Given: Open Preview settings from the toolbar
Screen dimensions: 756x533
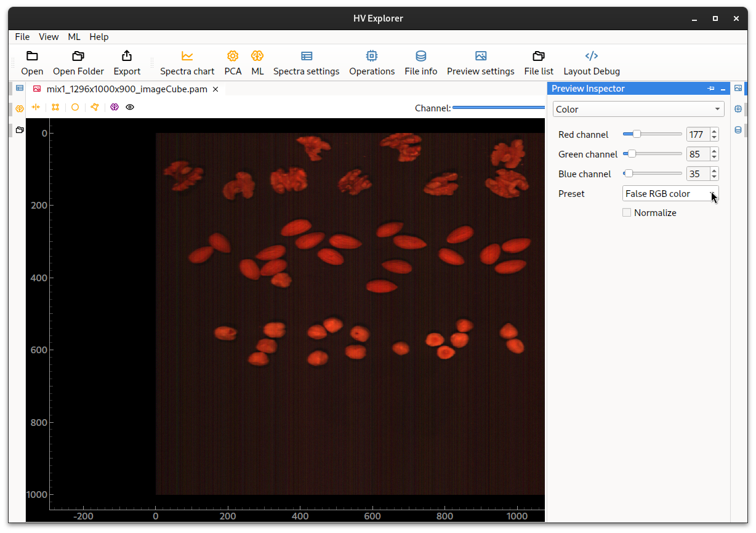Looking at the screenshot, I should coord(481,63).
